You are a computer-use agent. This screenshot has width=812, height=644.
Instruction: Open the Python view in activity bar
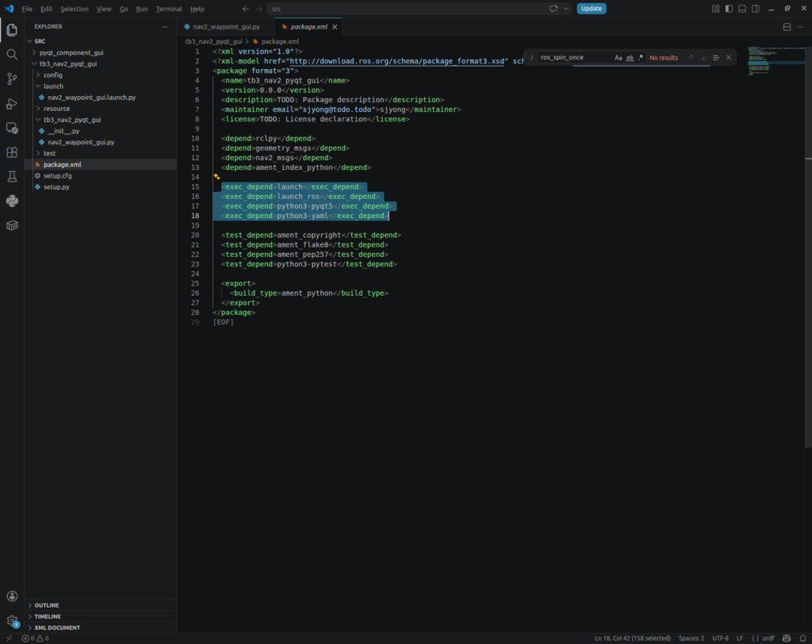point(12,201)
